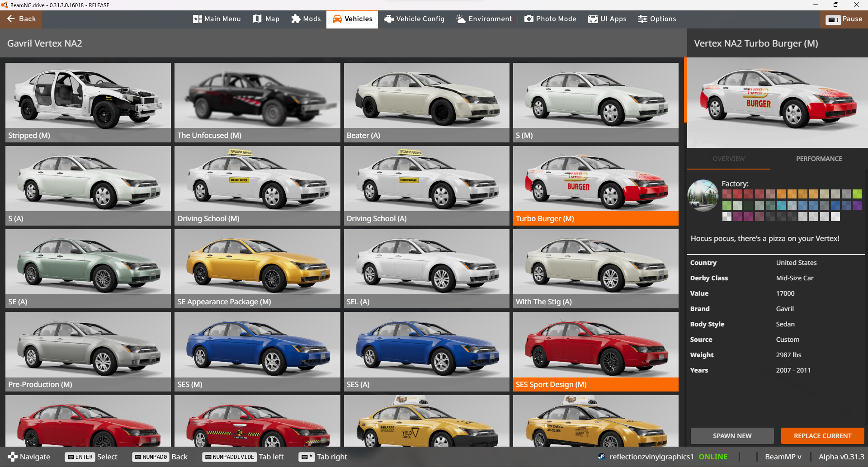Click the Mods puzzle-piece icon
868x467 pixels.
tap(296, 19)
